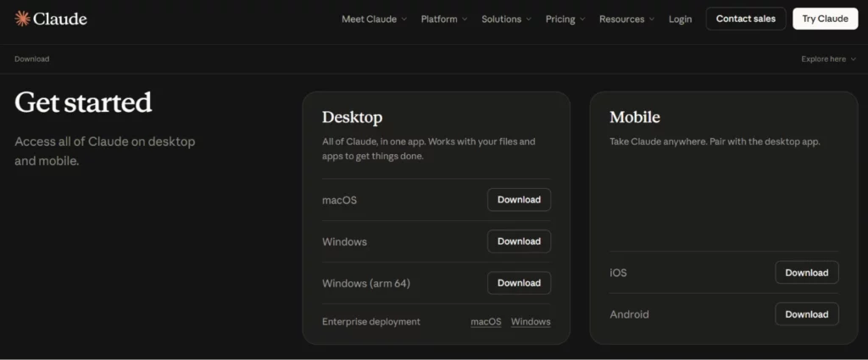868x360 pixels.
Task: Click the Get started heading
Action: [83, 102]
